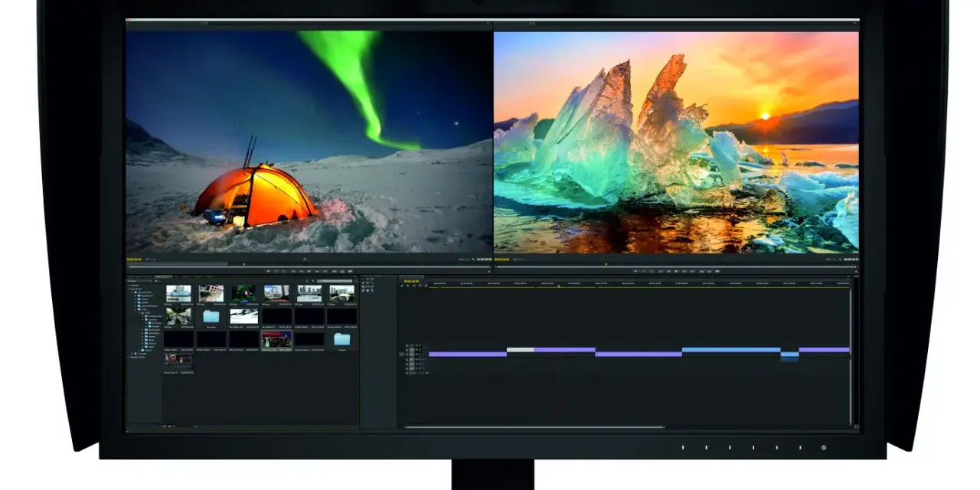Toggle the lock on the bottom video track
Viewport: 980px width, 490px height.
407,354
